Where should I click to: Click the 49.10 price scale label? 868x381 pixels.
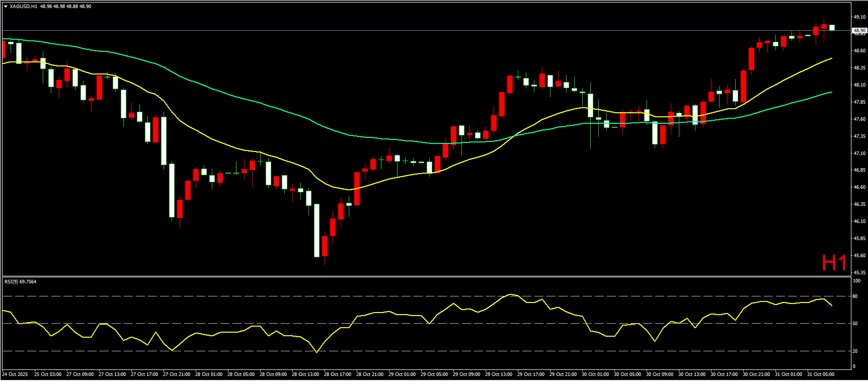tap(859, 17)
